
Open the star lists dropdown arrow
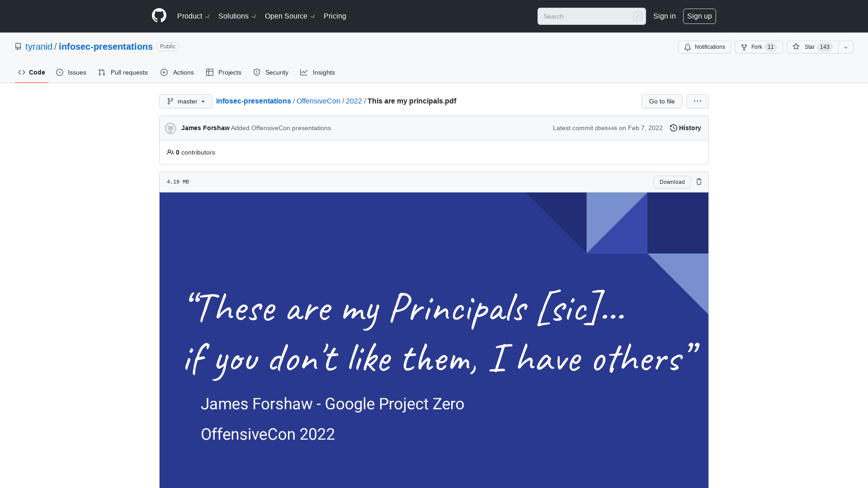coord(846,47)
